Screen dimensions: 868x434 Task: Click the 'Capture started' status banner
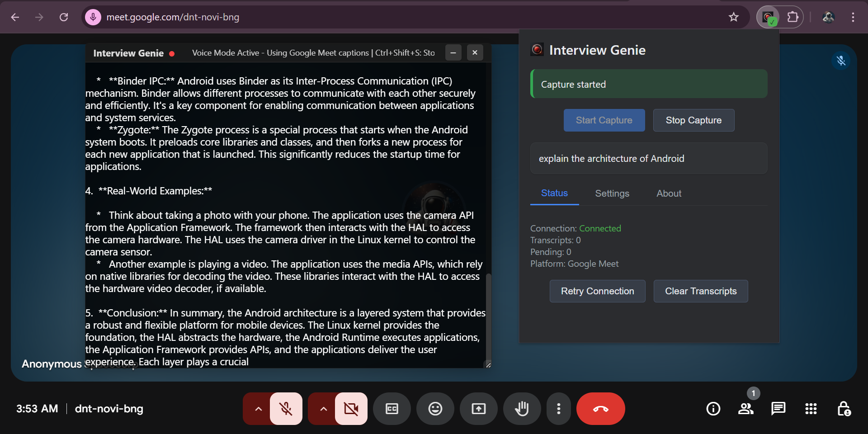coord(649,84)
